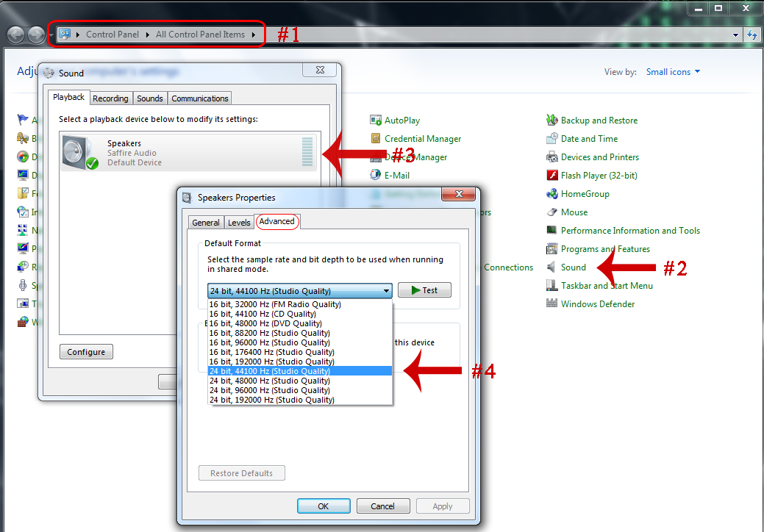Expand arrow after All Control Panel Items
764x532 pixels.
(x=254, y=35)
